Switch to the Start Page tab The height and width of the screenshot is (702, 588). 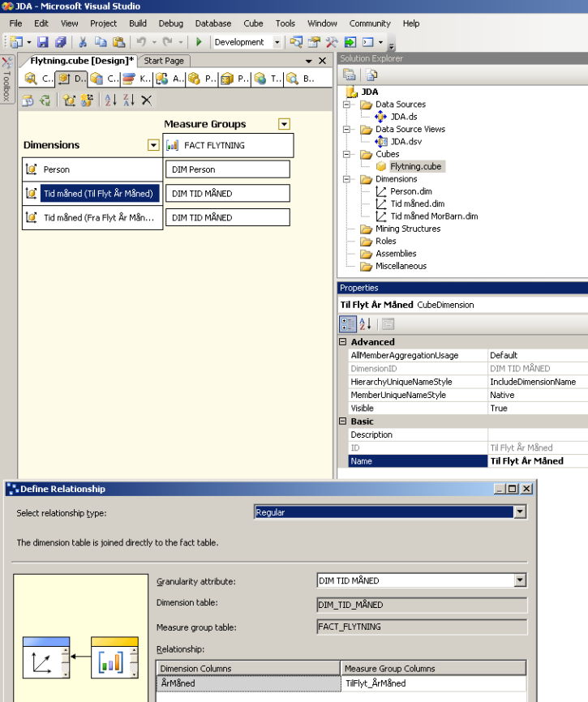164,61
